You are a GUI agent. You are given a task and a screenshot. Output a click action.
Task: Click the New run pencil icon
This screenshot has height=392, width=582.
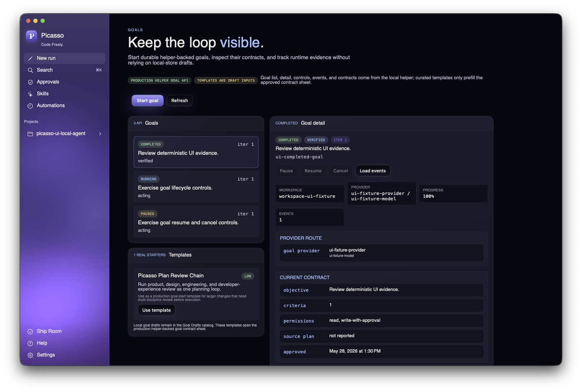[x=30, y=58]
